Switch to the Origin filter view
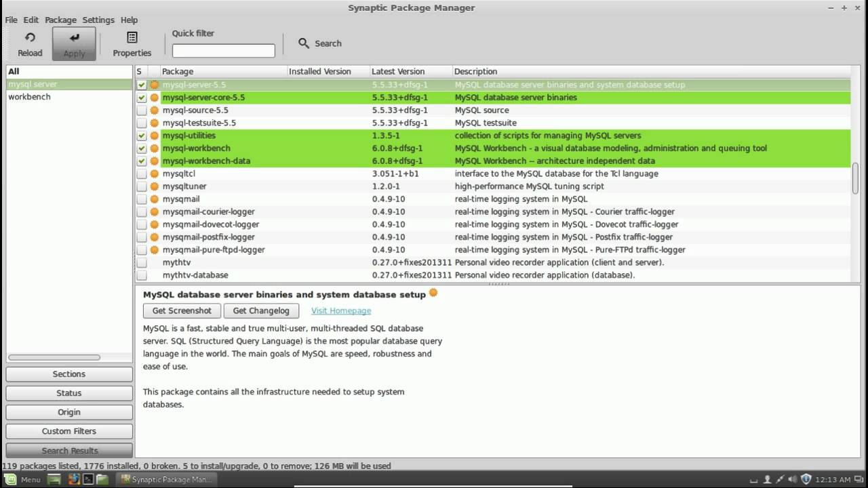 (69, 412)
